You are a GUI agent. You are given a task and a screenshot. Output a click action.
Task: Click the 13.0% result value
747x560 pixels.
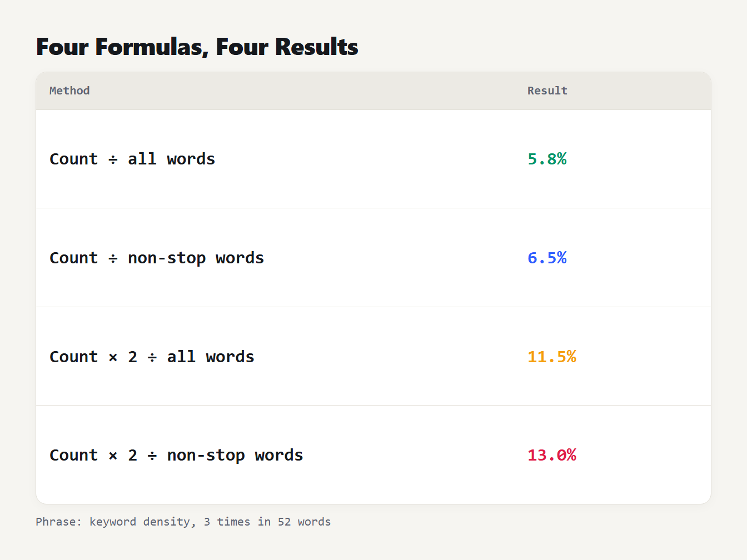(552, 455)
